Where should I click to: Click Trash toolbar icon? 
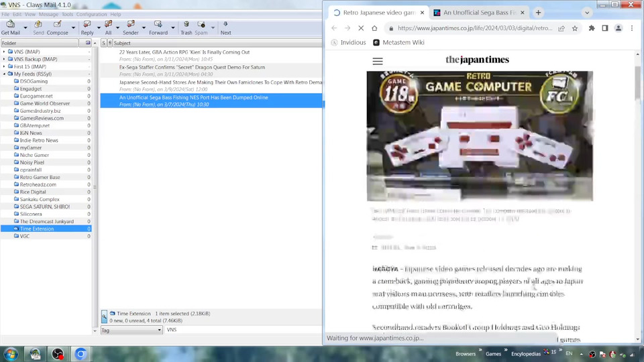coord(186,27)
